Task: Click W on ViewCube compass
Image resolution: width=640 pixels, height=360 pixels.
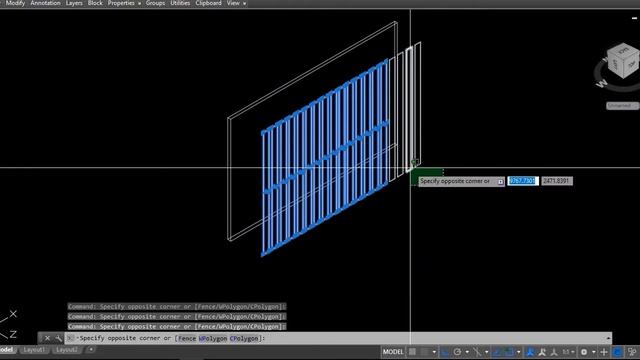Action: [602, 83]
